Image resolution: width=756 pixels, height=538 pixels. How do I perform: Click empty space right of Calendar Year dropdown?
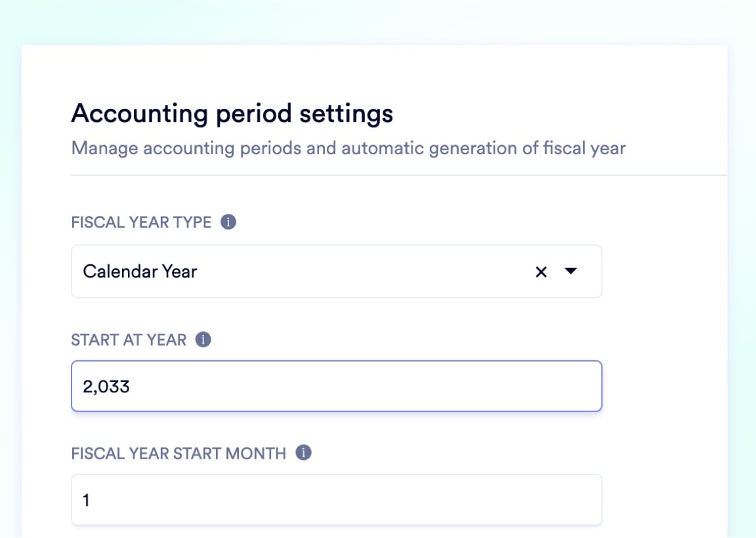(663, 272)
